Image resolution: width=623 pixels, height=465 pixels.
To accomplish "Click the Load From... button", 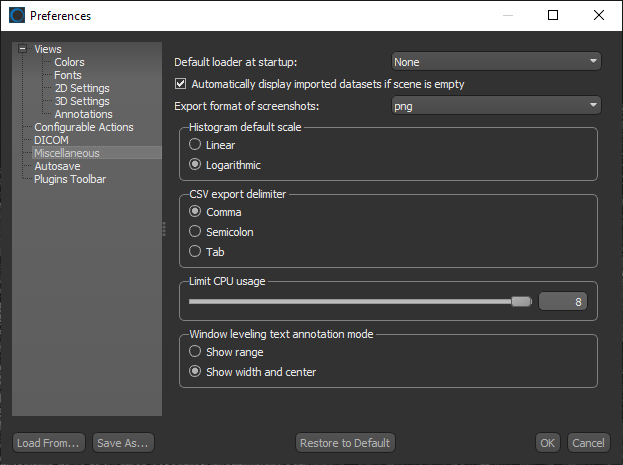I will (48, 442).
